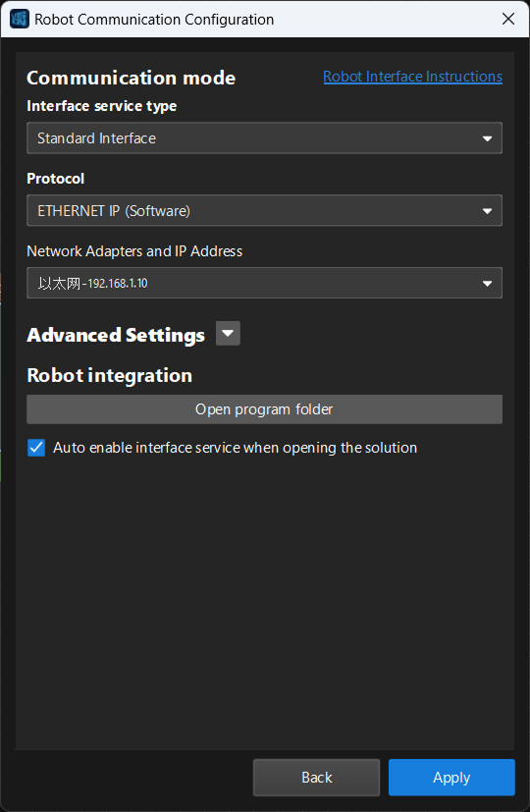Viewport: 530px width, 812px height.
Task: Click the Advanced Settings heading text
Action: [x=116, y=335]
